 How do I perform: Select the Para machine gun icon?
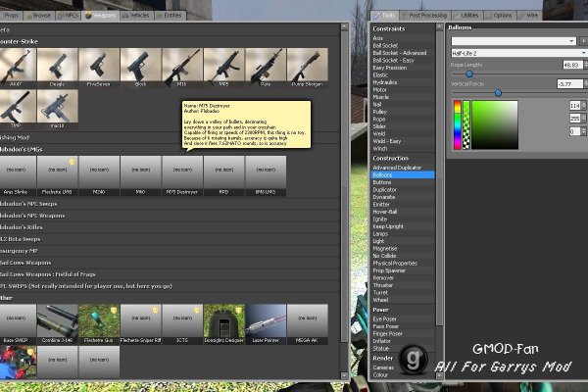[266, 68]
